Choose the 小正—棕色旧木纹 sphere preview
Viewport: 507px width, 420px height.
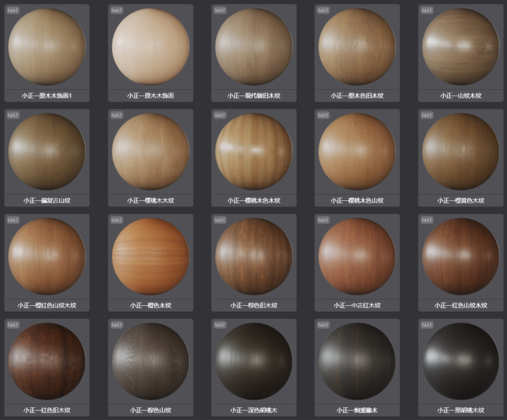254,257
